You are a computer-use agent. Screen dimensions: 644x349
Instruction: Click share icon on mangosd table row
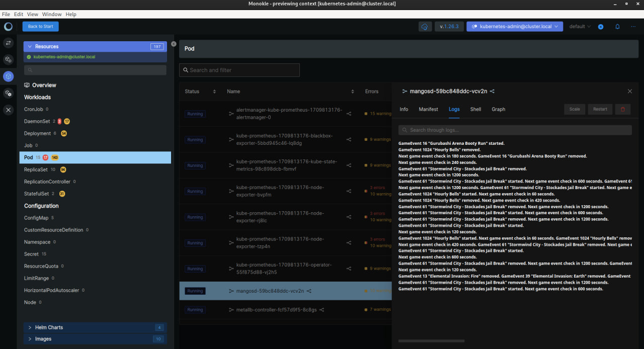click(309, 291)
